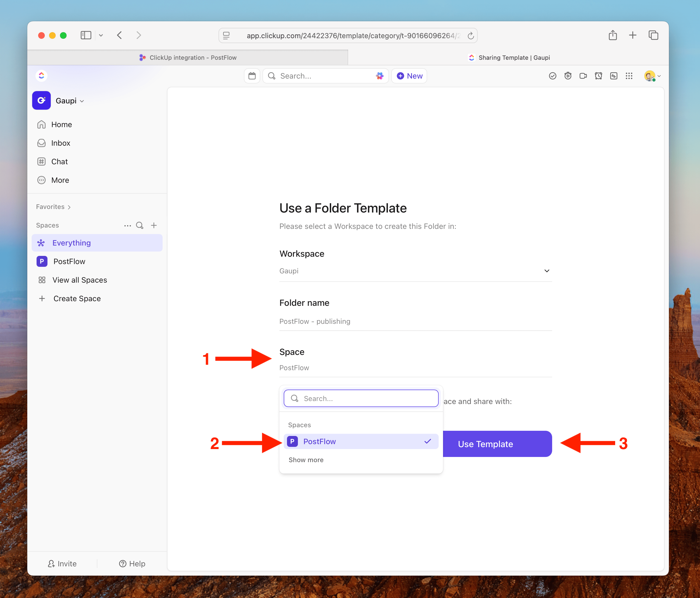Open the Gaupi workspace switcher menu
The height and width of the screenshot is (598, 700).
(x=70, y=101)
